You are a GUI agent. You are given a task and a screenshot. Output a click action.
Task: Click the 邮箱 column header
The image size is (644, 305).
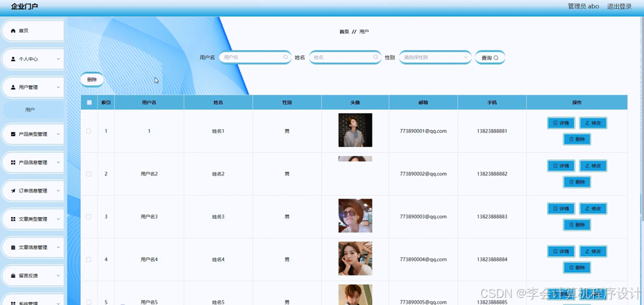[423, 103]
